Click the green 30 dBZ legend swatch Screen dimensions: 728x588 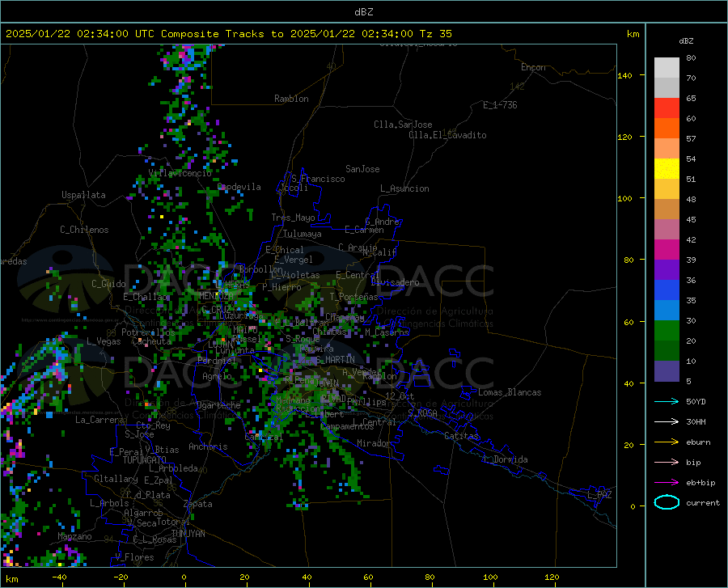[667, 331]
